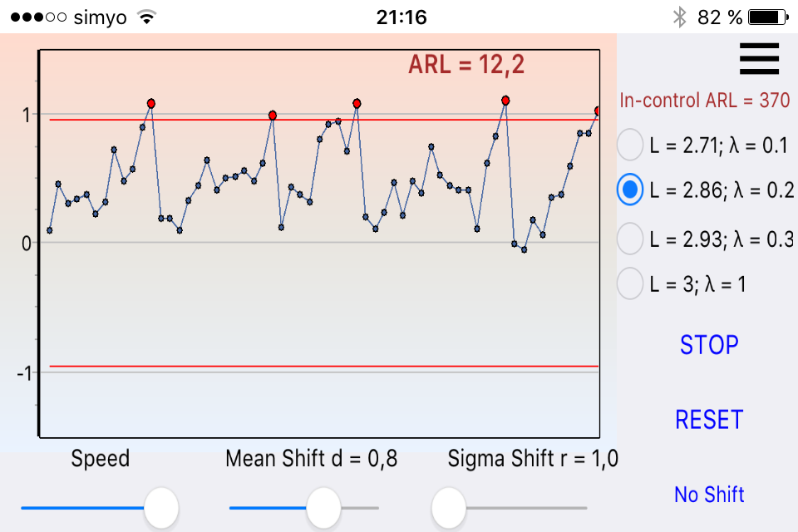Viewport: 798px width, 532px height.
Task: Tap the 21:16 clock in status bar
Action: coord(401,17)
